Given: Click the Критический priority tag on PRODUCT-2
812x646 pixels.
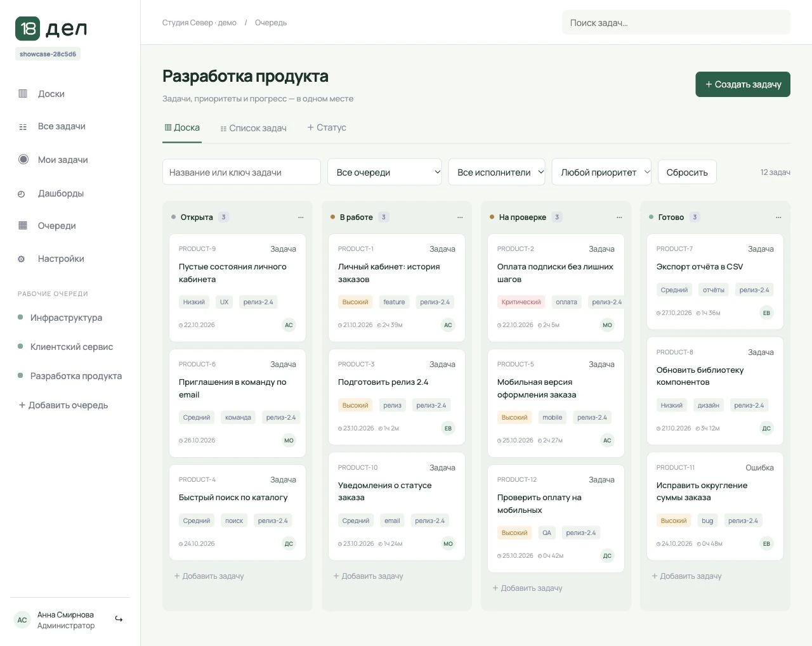Looking at the screenshot, I should click(x=521, y=302).
